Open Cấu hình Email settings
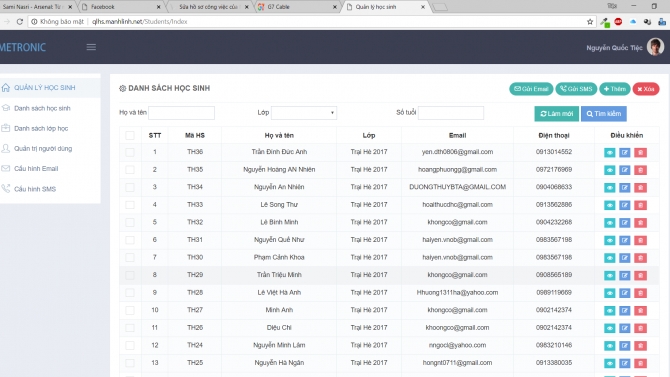Image resolution: width=670 pixels, height=377 pixels. 36,168
